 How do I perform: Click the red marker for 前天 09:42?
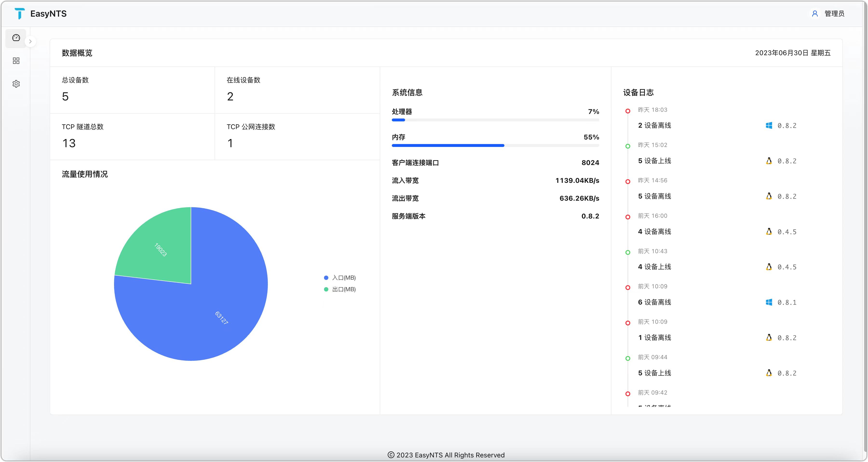pyautogui.click(x=628, y=394)
